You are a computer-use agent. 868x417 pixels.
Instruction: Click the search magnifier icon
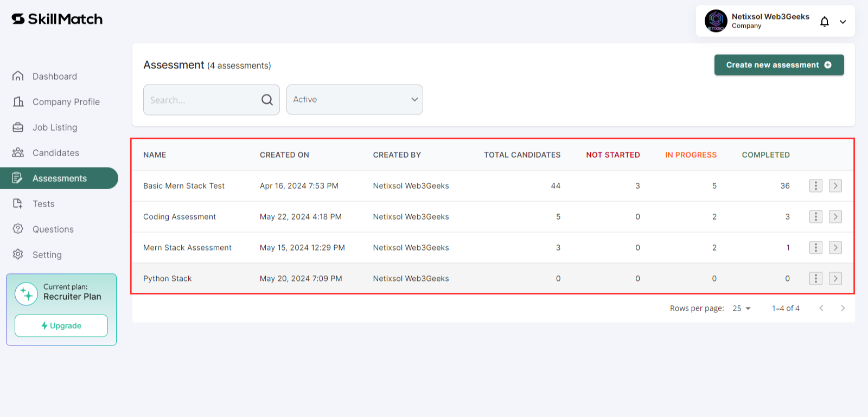(x=267, y=100)
